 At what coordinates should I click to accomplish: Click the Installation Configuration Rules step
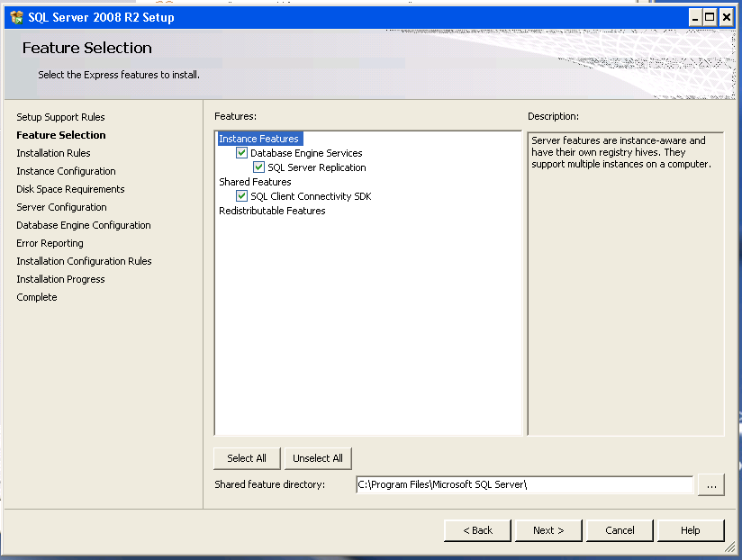pos(84,261)
